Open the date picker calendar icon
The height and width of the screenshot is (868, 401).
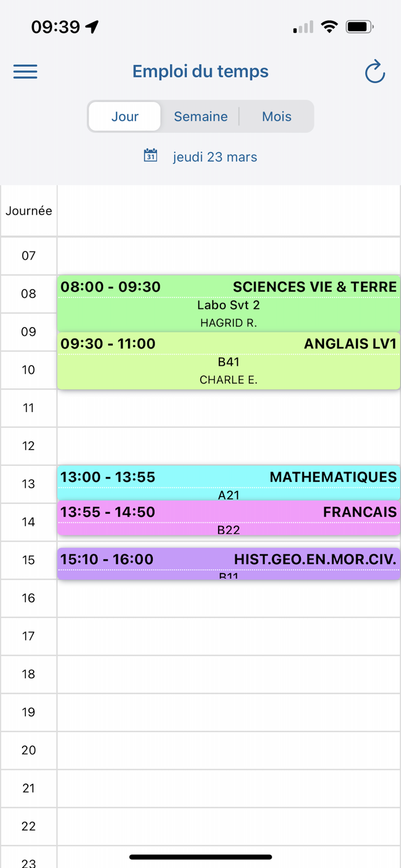click(150, 156)
